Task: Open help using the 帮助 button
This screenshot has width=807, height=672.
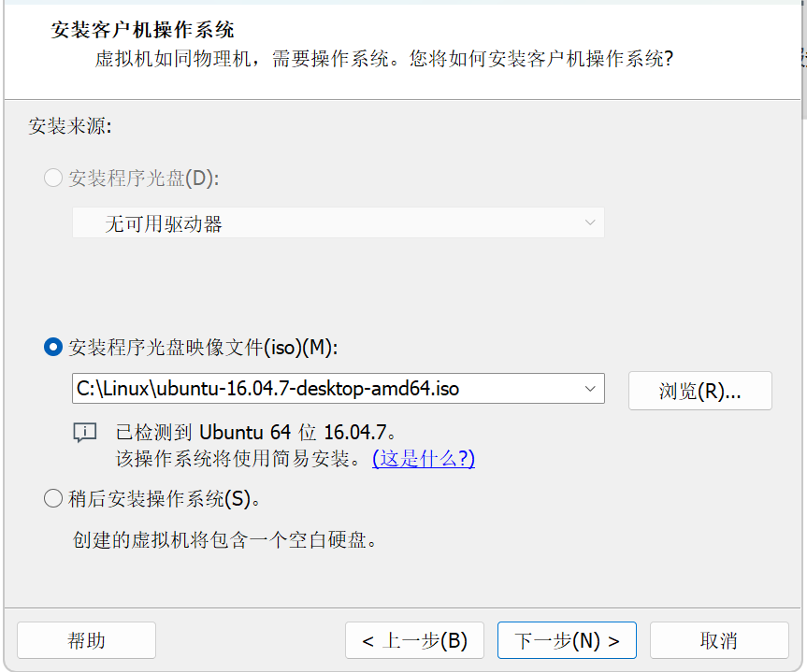Action: 85,640
